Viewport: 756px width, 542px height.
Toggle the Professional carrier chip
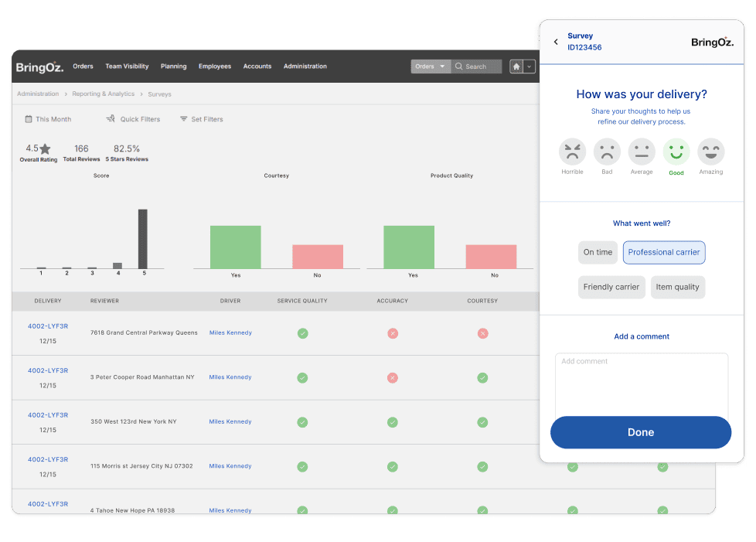click(x=664, y=252)
